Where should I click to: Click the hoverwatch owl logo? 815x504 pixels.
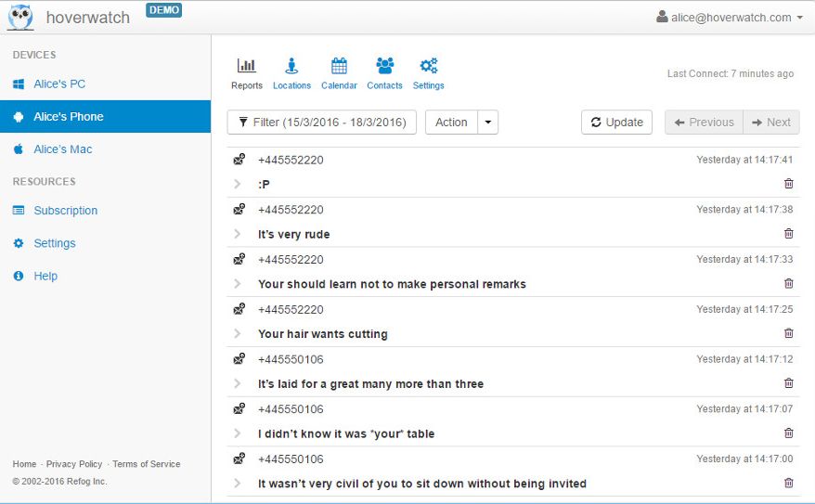(x=21, y=17)
